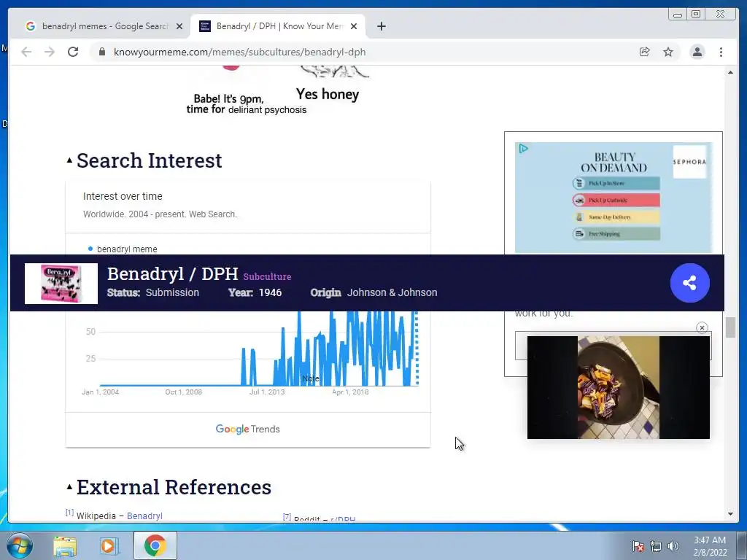Reload the Know Your Meme page
Image resolution: width=747 pixels, height=560 pixels.
73,52
